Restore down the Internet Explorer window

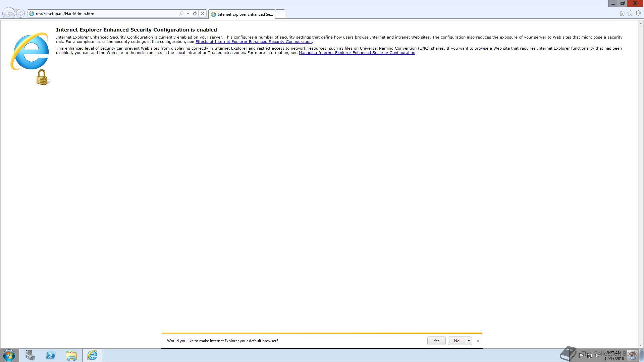click(x=622, y=3)
